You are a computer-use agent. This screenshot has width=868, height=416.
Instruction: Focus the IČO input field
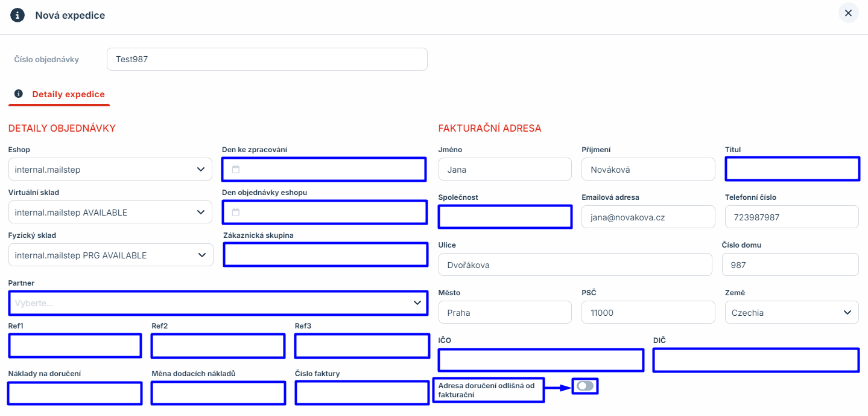coord(540,360)
